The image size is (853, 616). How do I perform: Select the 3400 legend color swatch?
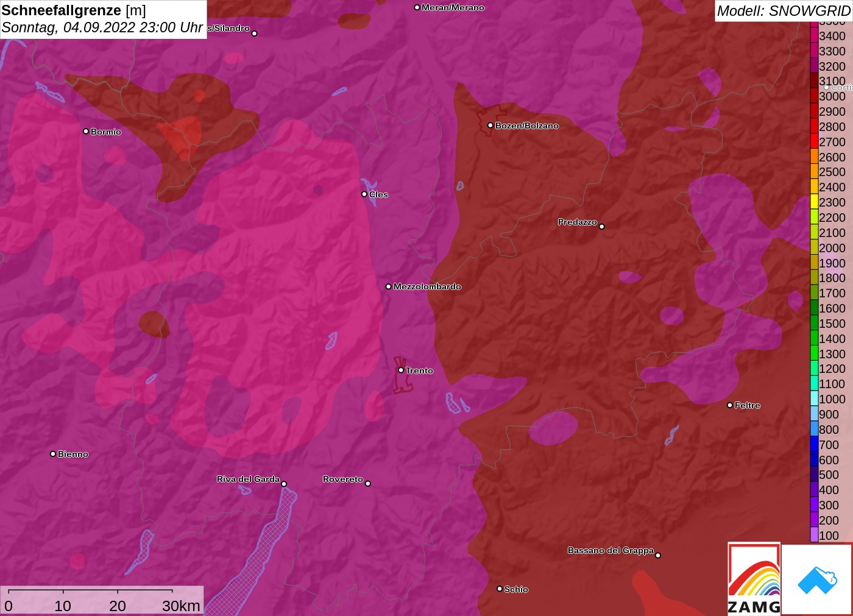click(x=814, y=35)
